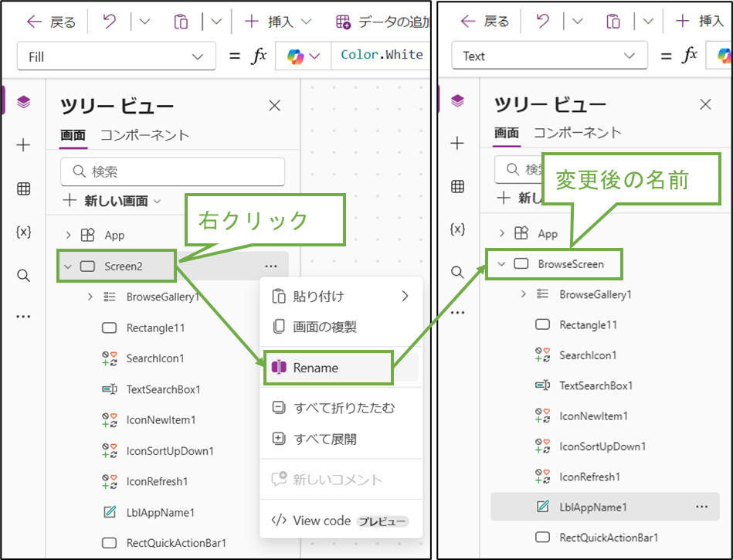Click the 挿入 button in the left window
The width and height of the screenshot is (733, 560).
click(x=270, y=22)
